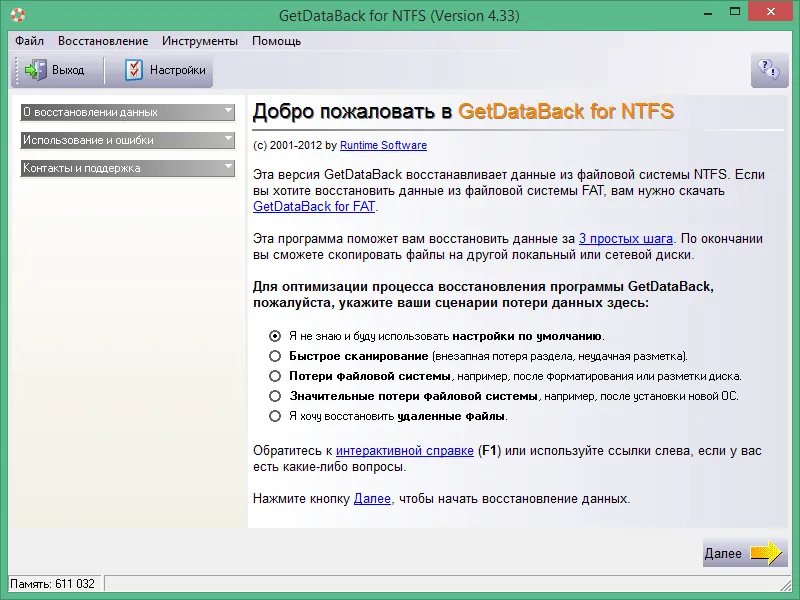The height and width of the screenshot is (600, 800).
Task: Open the Помощь menu
Action: coord(277,41)
